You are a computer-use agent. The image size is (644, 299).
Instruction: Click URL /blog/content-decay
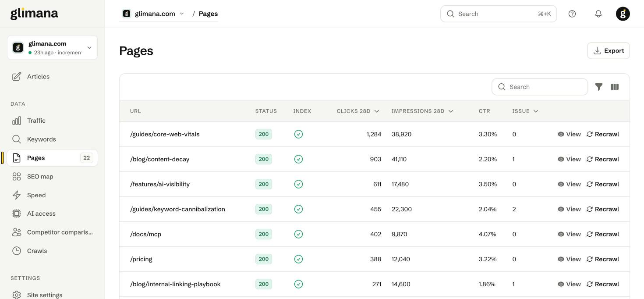click(x=160, y=159)
